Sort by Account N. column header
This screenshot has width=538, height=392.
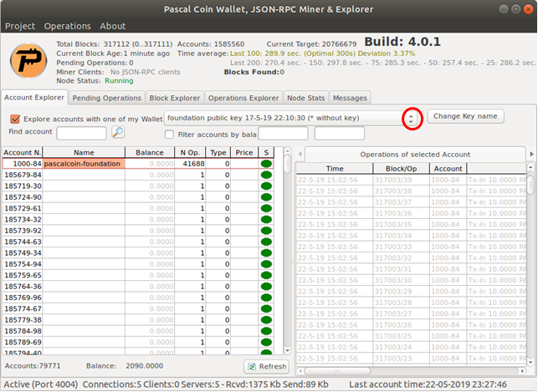pyautogui.click(x=23, y=152)
